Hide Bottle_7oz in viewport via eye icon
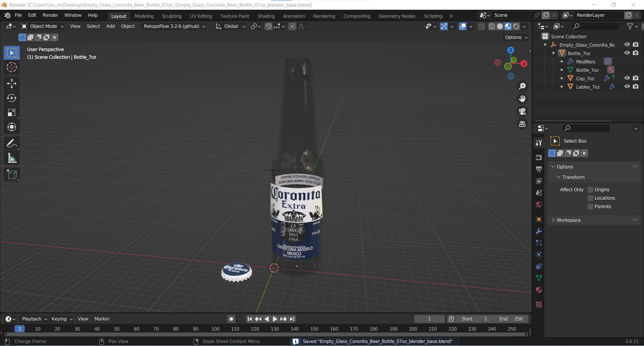Screen dimensions: 644x346 (x=627, y=53)
